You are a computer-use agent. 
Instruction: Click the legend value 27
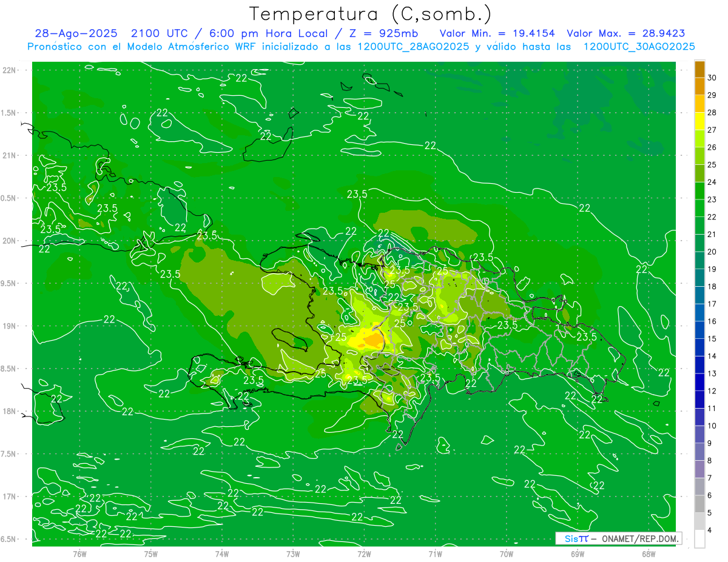tap(712, 130)
